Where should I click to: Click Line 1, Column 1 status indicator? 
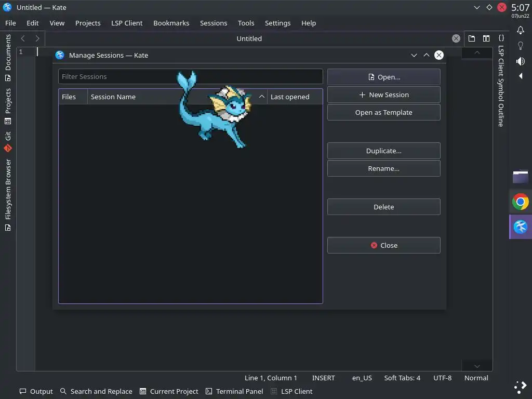click(x=271, y=378)
